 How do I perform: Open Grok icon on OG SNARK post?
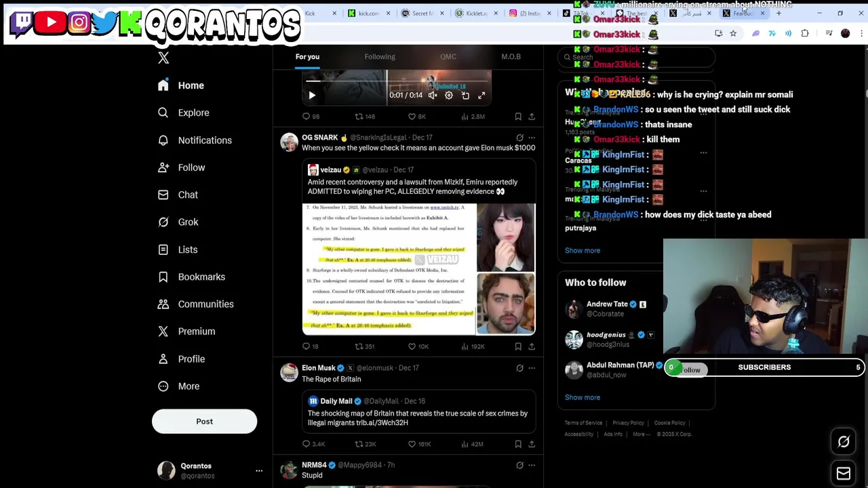[519, 138]
